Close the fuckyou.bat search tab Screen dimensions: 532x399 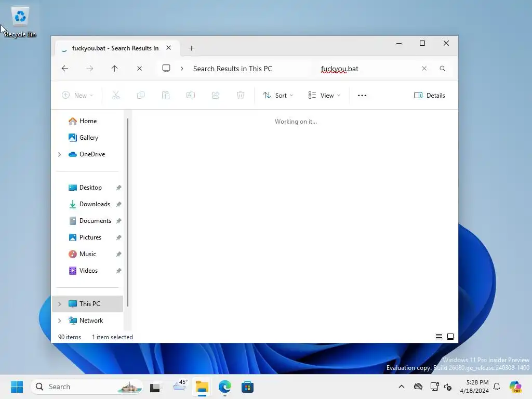coord(169,48)
